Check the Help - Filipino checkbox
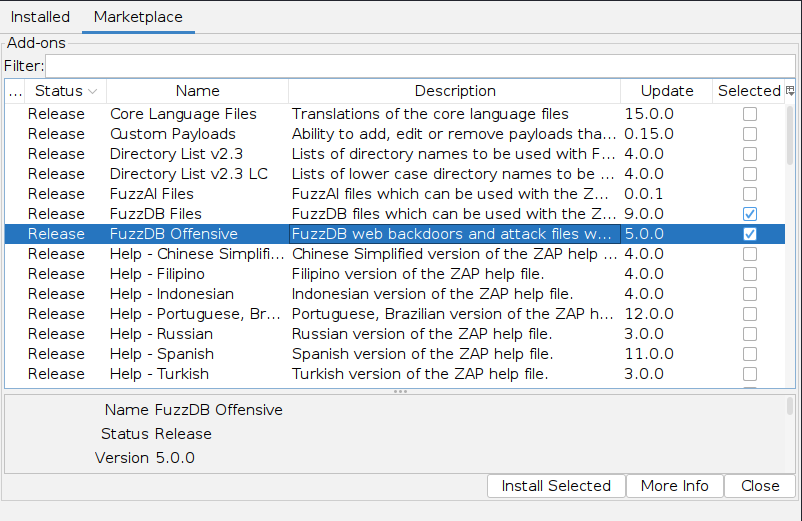This screenshot has height=521, width=802. pos(750,274)
